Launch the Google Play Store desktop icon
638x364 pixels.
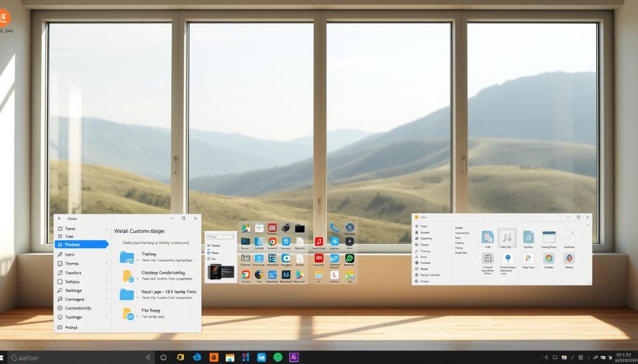(x=300, y=275)
